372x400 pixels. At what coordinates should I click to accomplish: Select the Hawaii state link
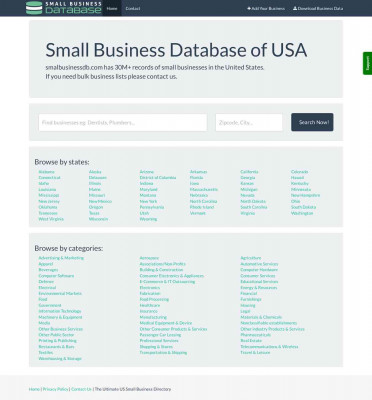(x=297, y=178)
